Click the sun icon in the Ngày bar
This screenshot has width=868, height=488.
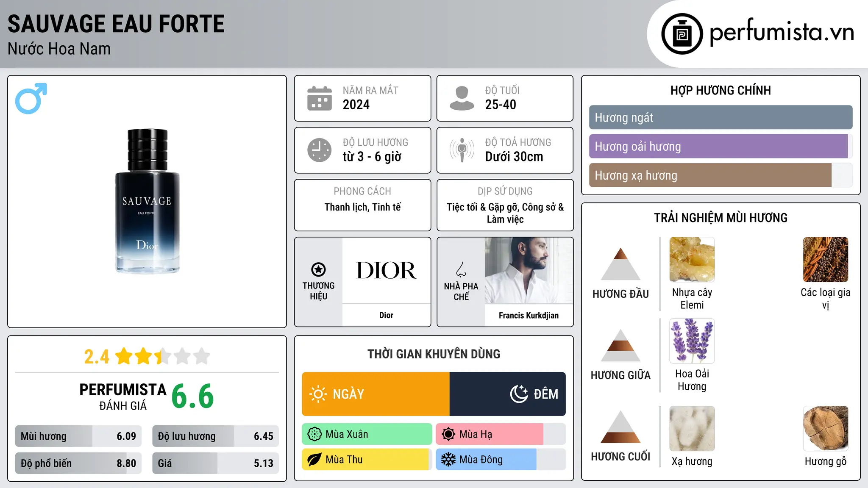coord(318,394)
